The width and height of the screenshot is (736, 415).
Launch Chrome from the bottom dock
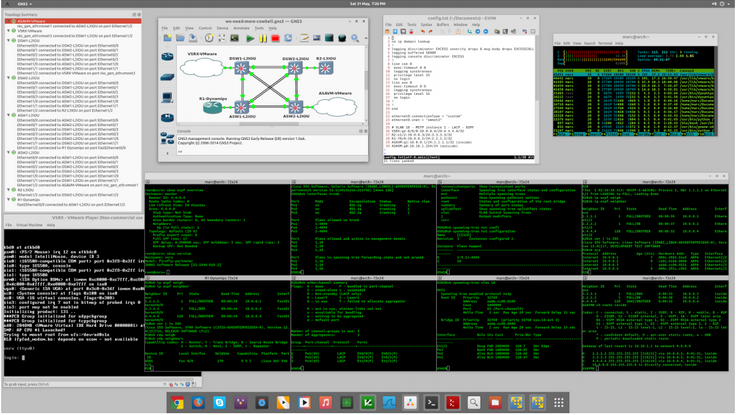tap(178, 402)
